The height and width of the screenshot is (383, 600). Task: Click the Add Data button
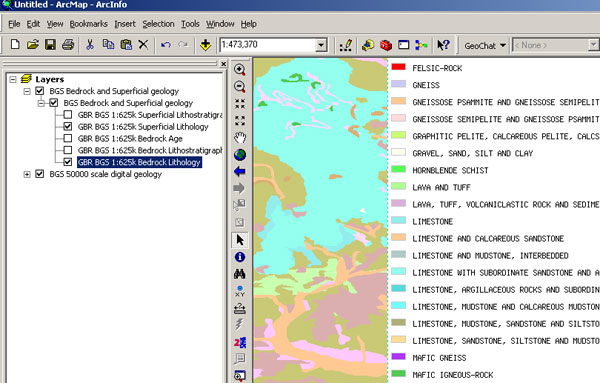point(205,45)
